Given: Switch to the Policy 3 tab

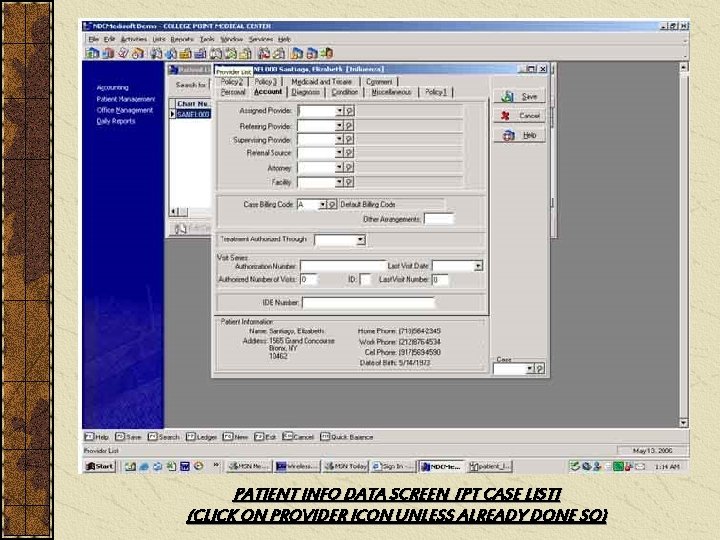Looking at the screenshot, I should 265,81.
